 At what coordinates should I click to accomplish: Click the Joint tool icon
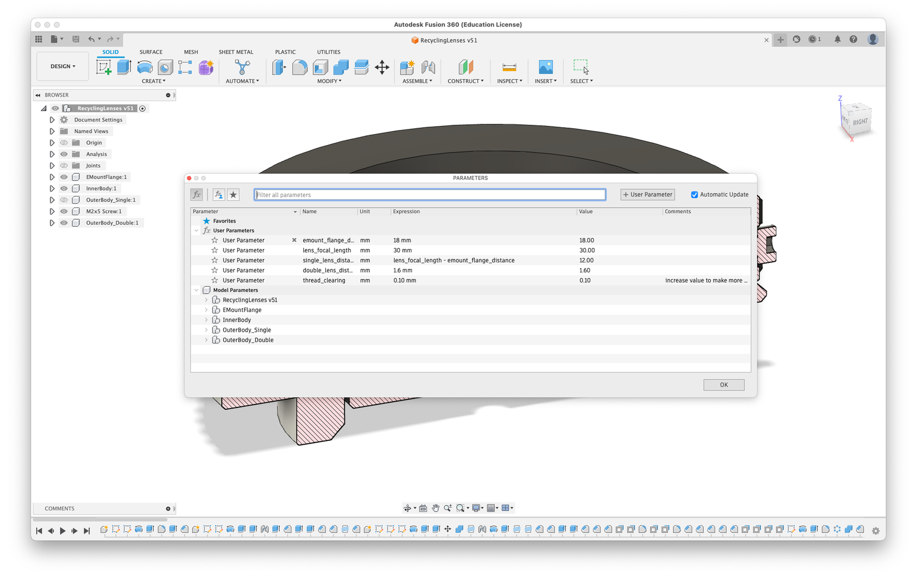click(428, 67)
